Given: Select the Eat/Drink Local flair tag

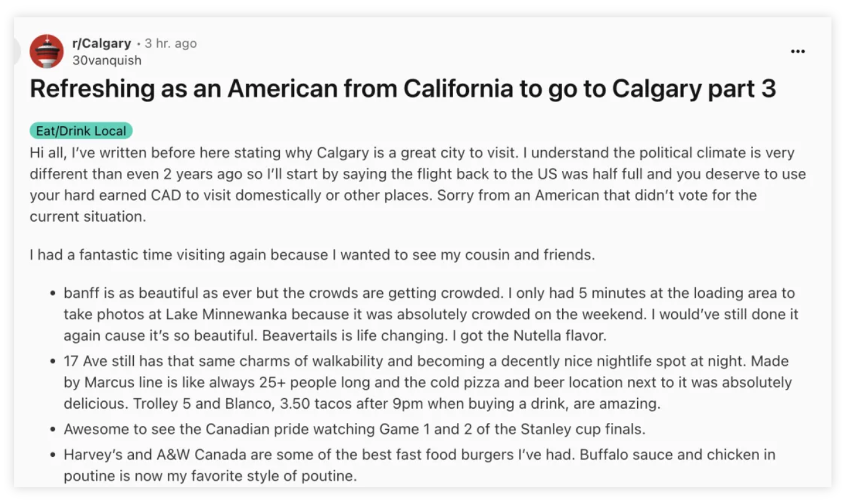Looking at the screenshot, I should [81, 131].
